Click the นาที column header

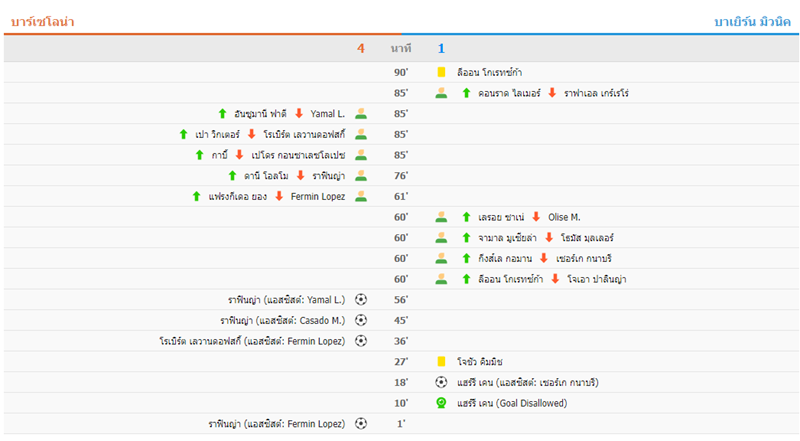401,48
